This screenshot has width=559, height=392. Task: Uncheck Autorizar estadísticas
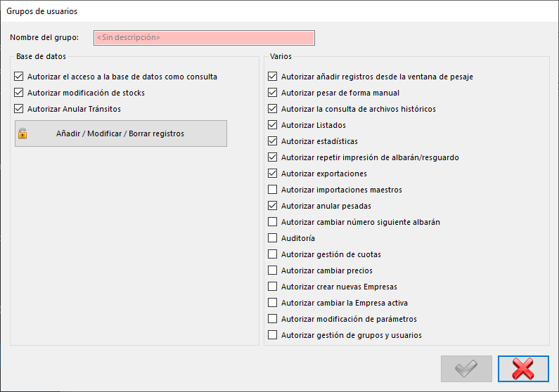[x=272, y=141]
